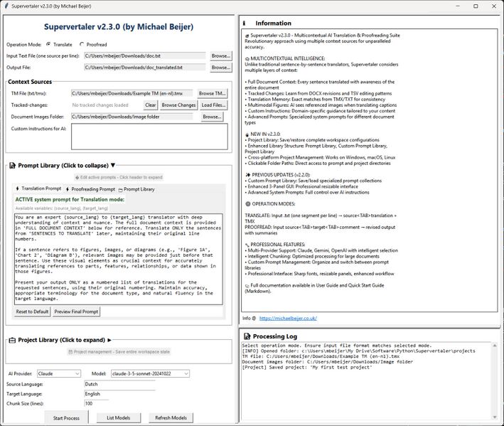Open the Model claude-3-5-sonnet dropdown
The image size is (504, 426).
tap(150, 373)
